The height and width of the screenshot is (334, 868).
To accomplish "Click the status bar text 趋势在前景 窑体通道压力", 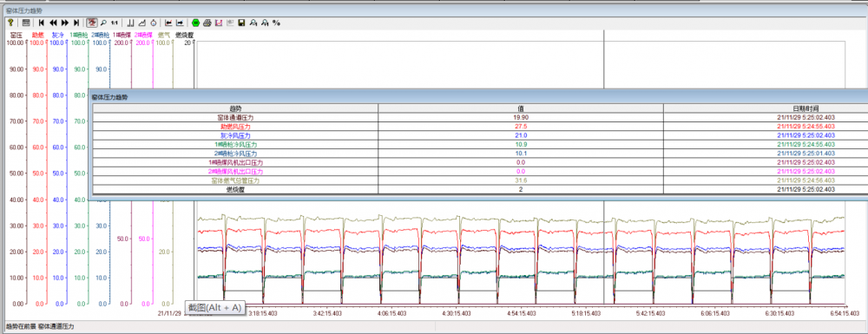I will [39, 327].
